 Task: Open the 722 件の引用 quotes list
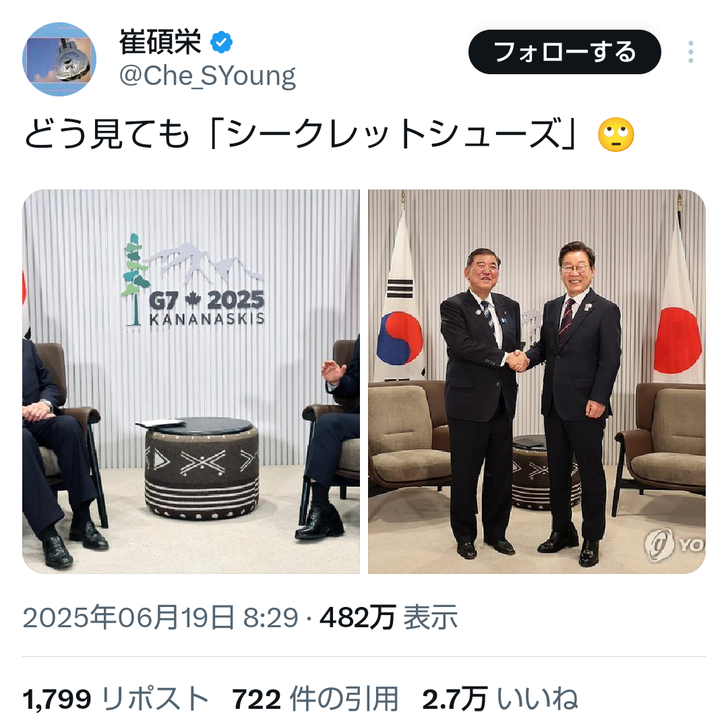click(315, 698)
